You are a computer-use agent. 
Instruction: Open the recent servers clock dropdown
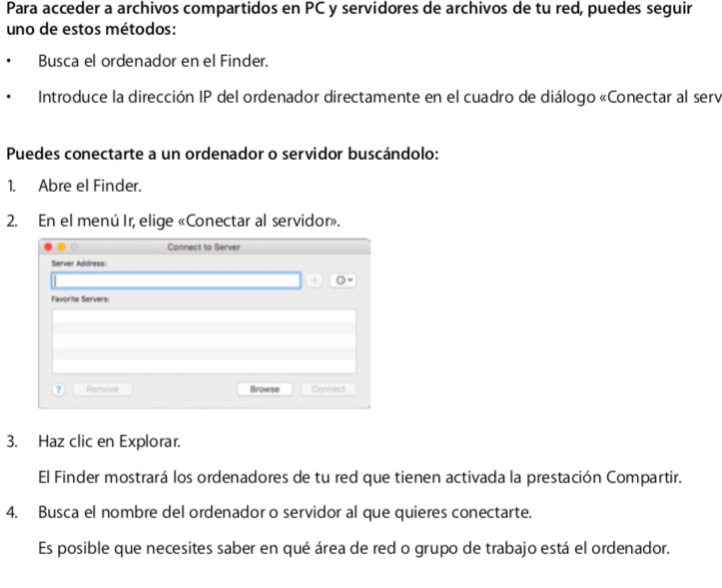(343, 280)
